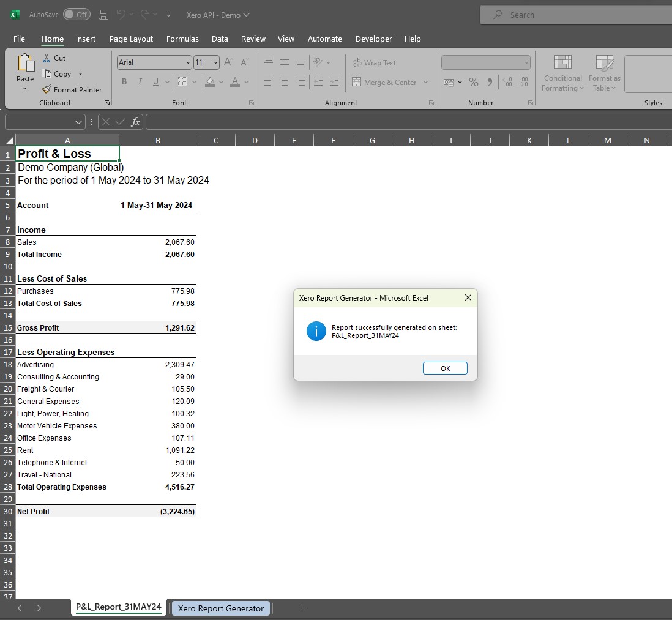The height and width of the screenshot is (620, 672).
Task: Toggle Underline formatting
Action: 155,81
